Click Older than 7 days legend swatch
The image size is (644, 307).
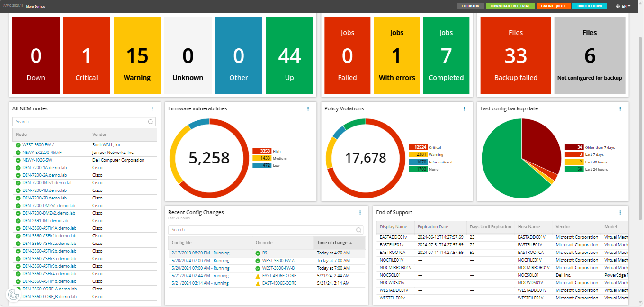tap(574, 148)
